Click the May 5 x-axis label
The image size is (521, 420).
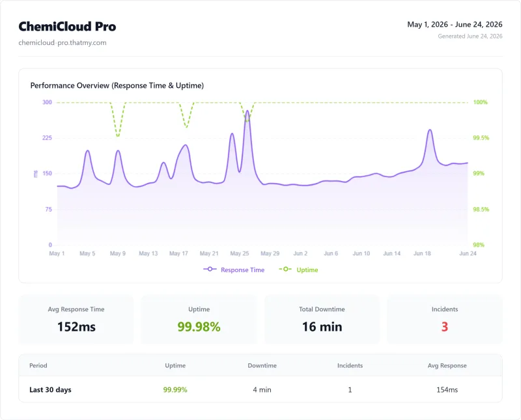pos(87,253)
